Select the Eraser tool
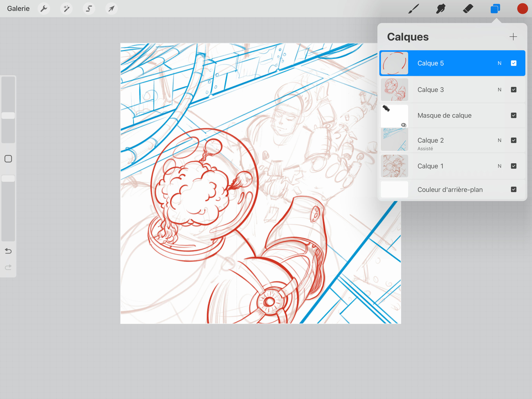 pos(468,9)
